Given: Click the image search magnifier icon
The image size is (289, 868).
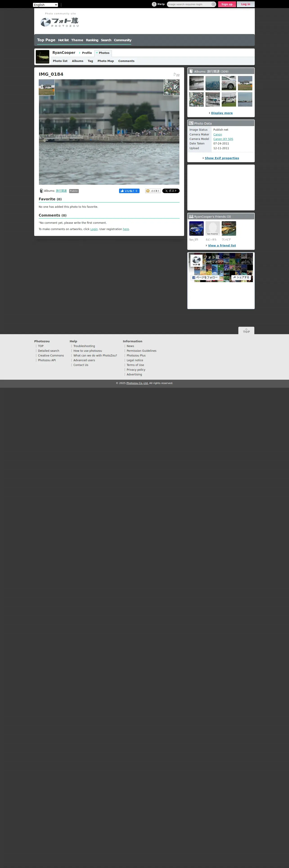Looking at the screenshot, I should 213,4.
